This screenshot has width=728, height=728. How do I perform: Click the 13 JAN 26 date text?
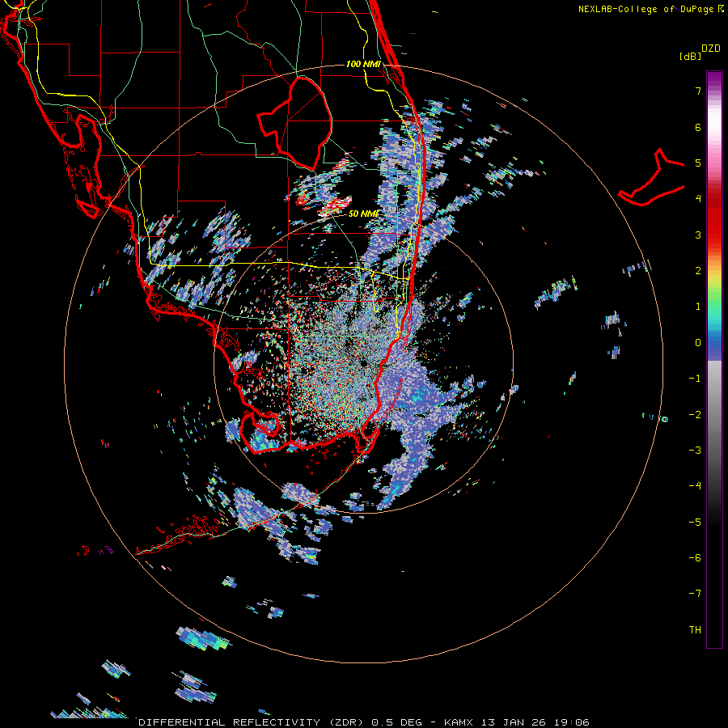tap(512, 722)
